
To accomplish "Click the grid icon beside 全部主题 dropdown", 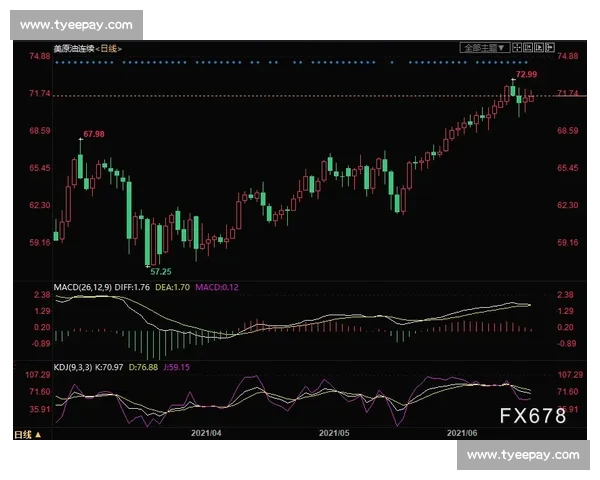I will coord(519,47).
